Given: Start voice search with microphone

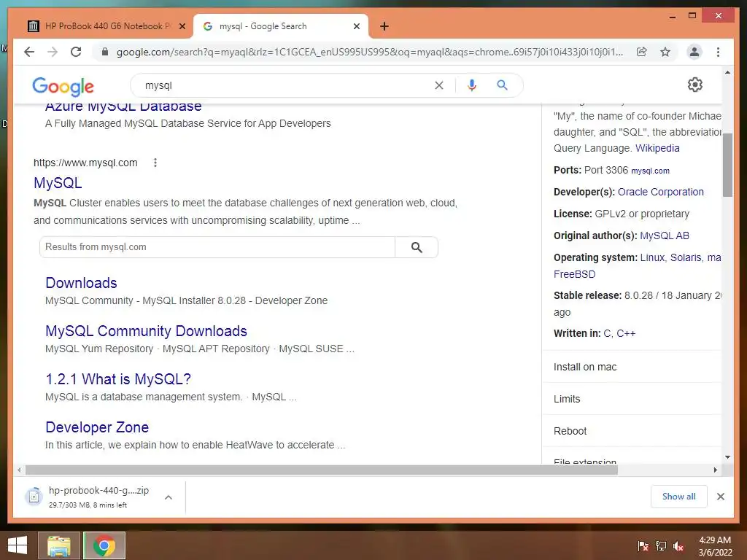Looking at the screenshot, I should point(472,85).
